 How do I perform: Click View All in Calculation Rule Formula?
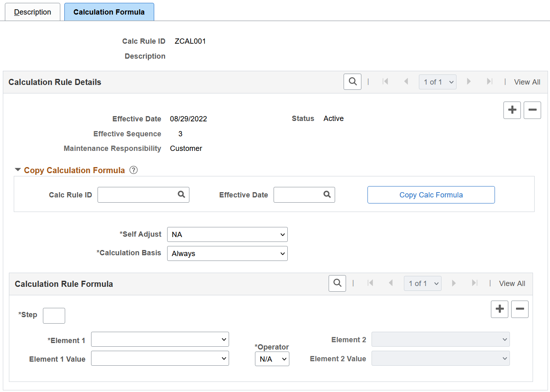pos(512,284)
